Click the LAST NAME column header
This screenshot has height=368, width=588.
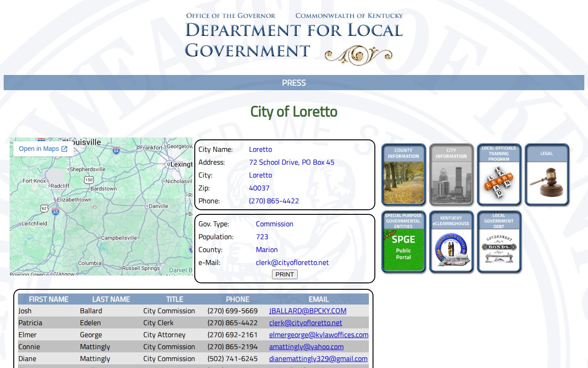click(x=111, y=299)
